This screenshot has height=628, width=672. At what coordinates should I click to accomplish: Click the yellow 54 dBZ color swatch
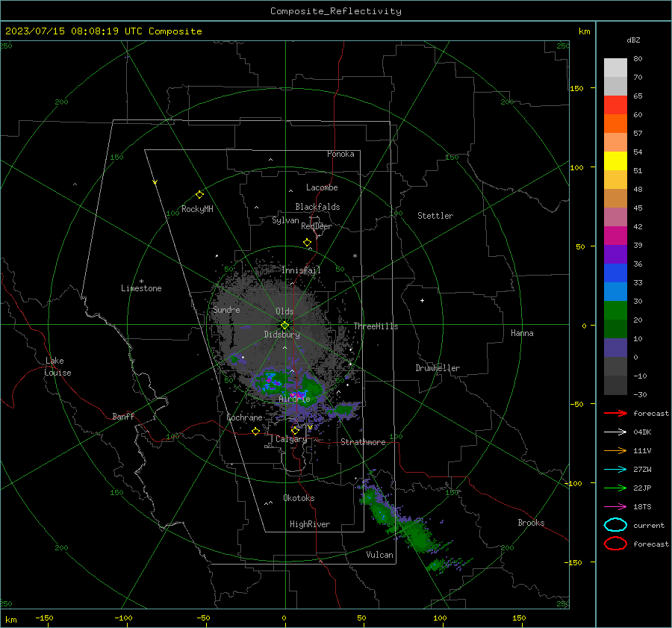click(615, 161)
